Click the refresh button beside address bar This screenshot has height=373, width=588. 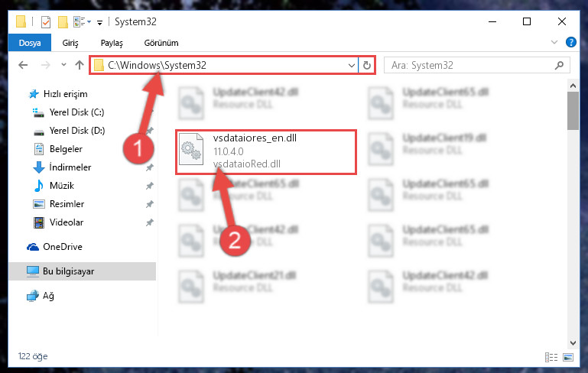click(x=367, y=65)
